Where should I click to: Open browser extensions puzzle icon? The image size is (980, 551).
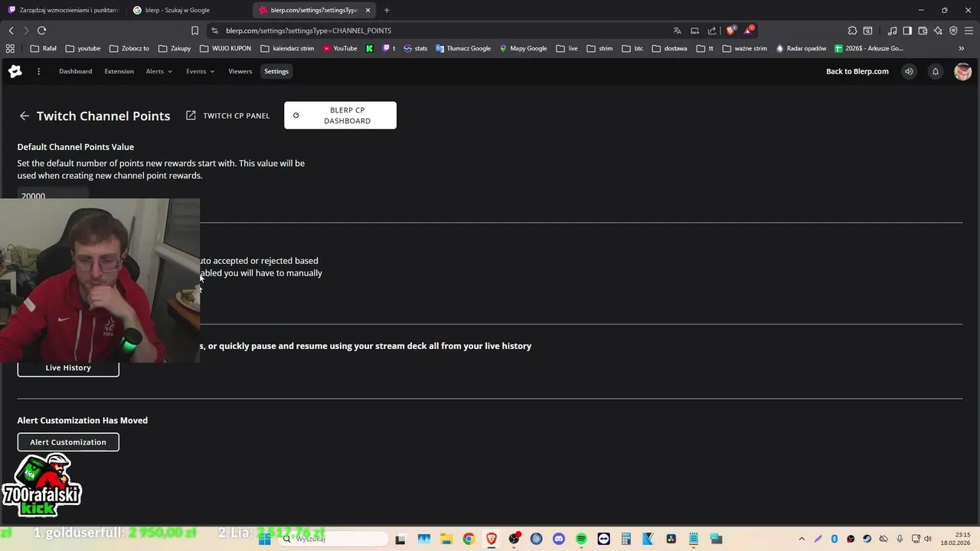coord(852,31)
